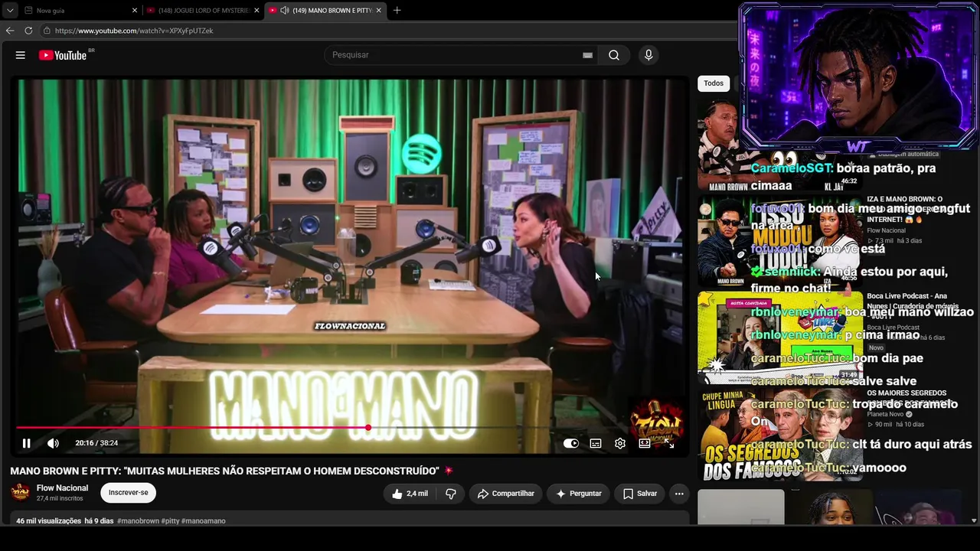Image resolution: width=980 pixels, height=551 pixels.
Task: Close the JOGUEI LORD OF MYSTERIES tab
Action: (x=256, y=11)
